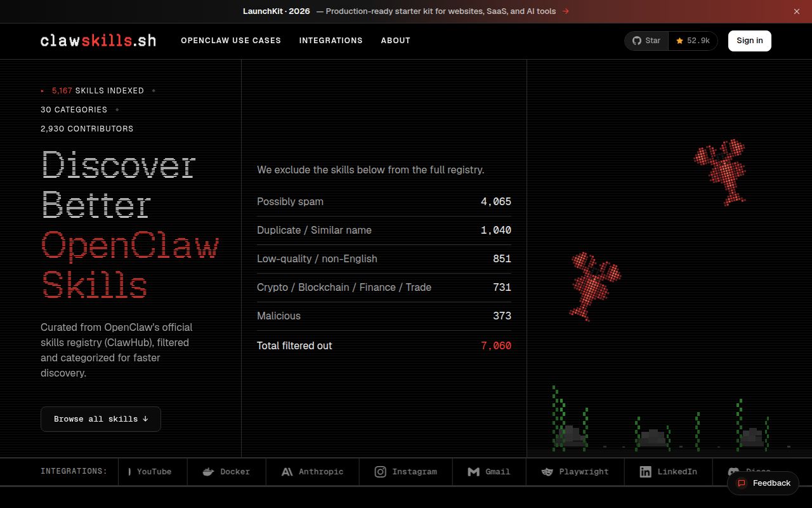Click the Low-quality / non-English row
Screen dimensions: 812x508
pos(384,259)
